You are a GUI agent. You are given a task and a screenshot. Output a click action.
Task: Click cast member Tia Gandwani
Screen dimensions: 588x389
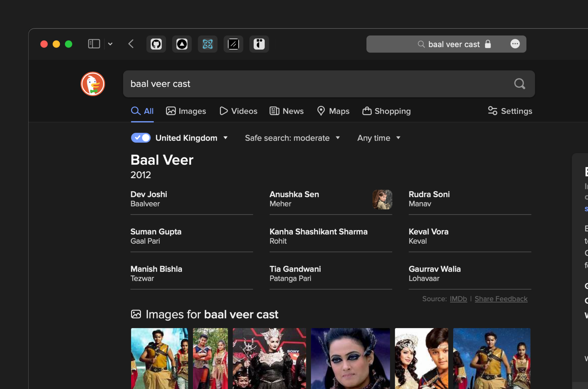pyautogui.click(x=295, y=269)
